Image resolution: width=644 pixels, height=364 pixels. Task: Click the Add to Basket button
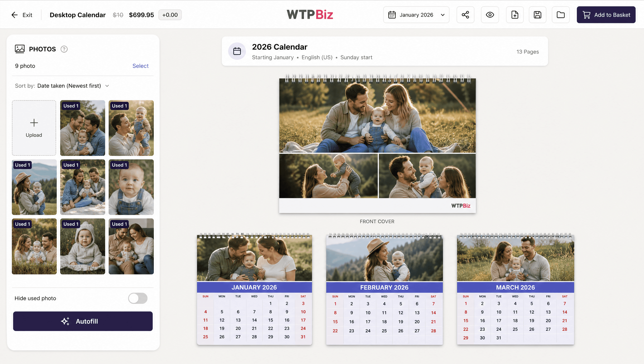point(606,15)
